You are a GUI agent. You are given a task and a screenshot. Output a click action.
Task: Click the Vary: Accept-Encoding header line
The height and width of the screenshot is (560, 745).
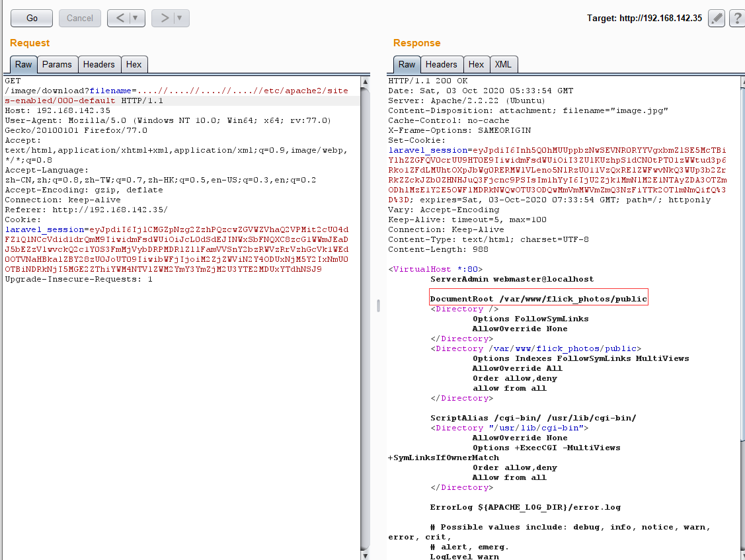point(444,210)
